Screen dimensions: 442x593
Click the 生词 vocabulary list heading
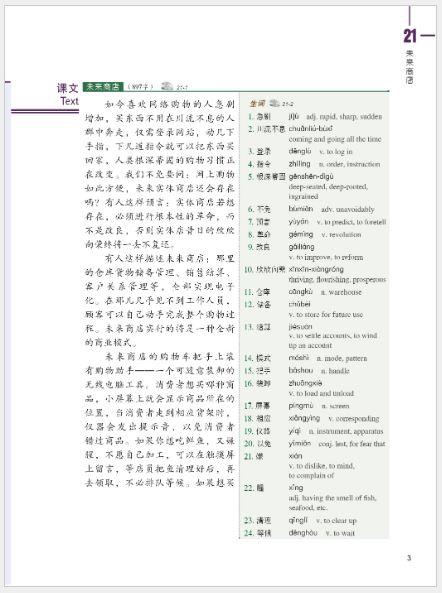pos(257,103)
